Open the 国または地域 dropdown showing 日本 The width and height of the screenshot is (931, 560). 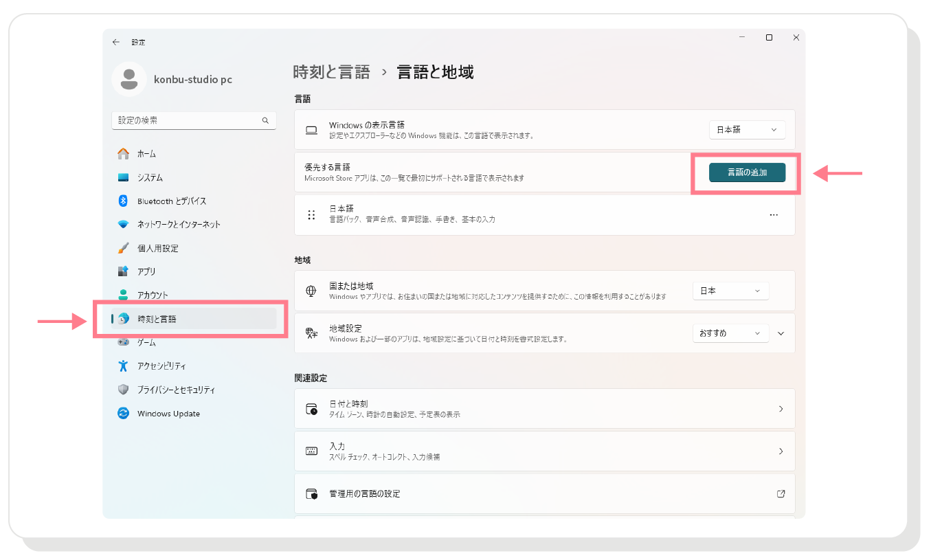pyautogui.click(x=730, y=291)
